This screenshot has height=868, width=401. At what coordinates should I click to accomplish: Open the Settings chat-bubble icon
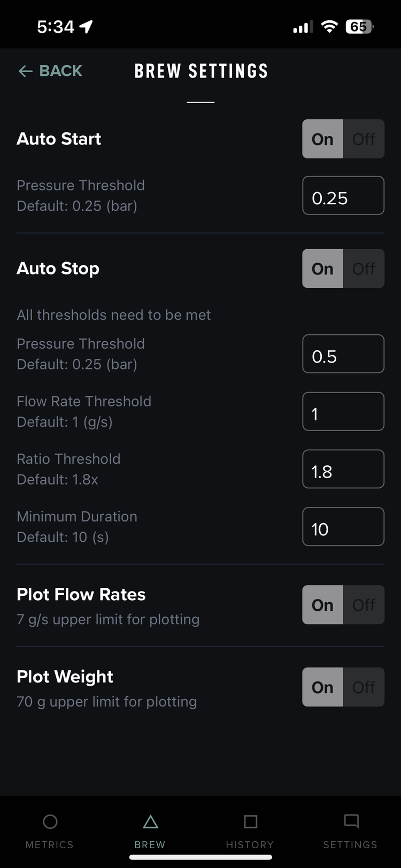(351, 821)
